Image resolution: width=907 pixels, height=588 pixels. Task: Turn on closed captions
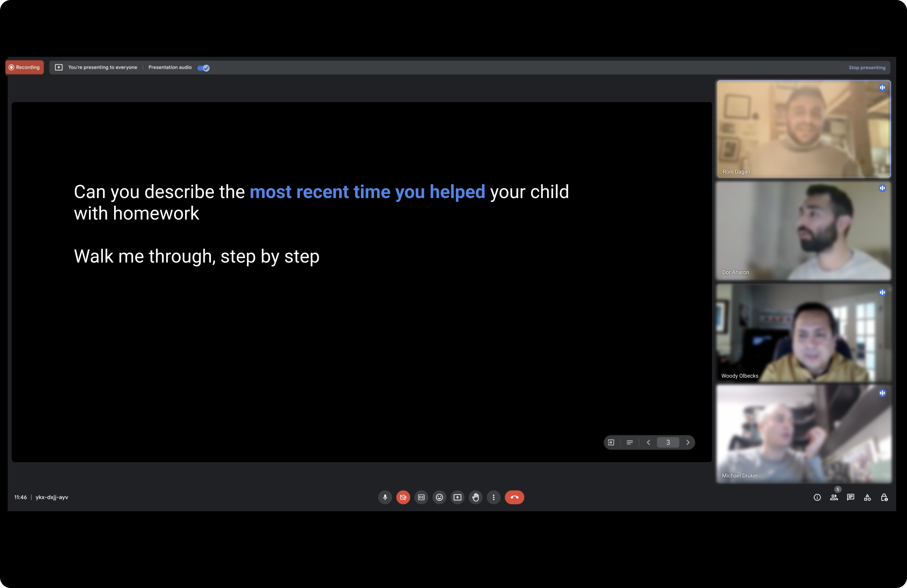421,497
